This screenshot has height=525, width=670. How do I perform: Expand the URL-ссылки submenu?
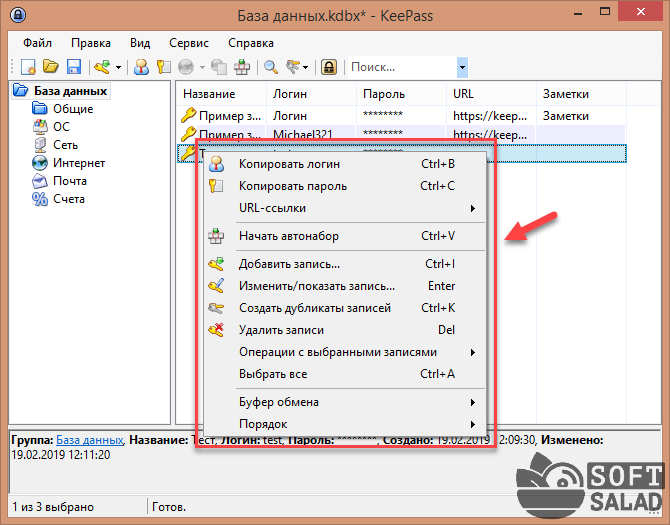(344, 208)
